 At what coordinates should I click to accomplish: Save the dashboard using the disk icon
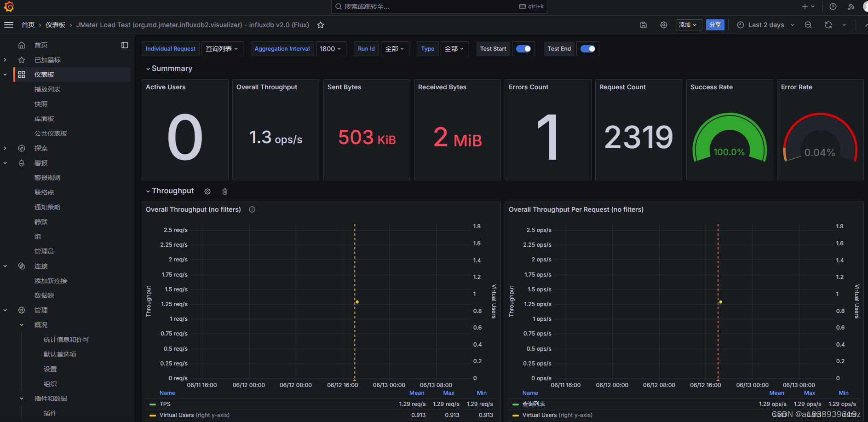644,25
